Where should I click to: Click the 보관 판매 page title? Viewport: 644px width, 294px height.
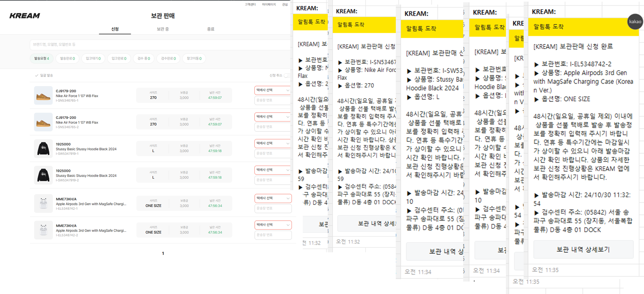pos(163,15)
